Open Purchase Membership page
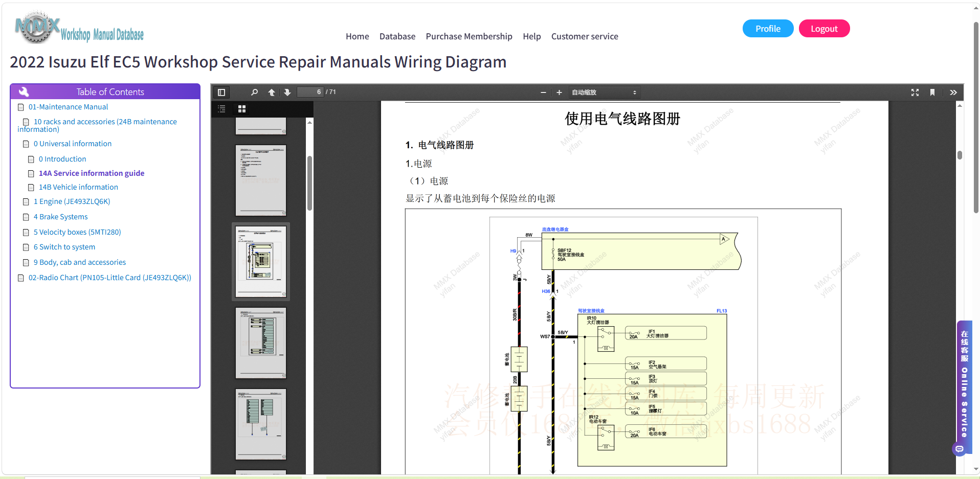Image resolution: width=980 pixels, height=479 pixels. click(469, 36)
